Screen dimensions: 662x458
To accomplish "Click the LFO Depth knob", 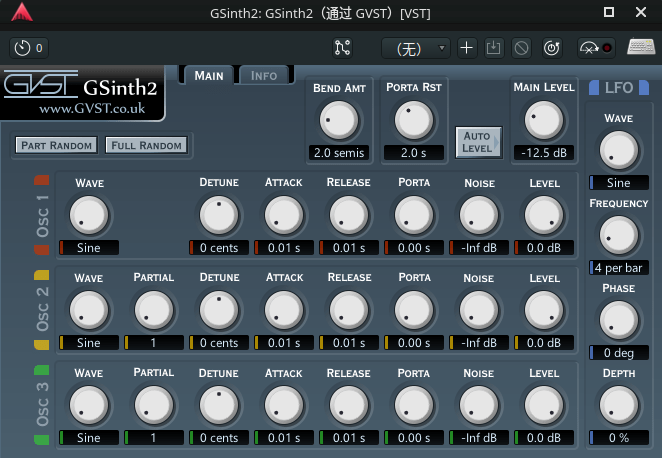I will click(x=619, y=405).
